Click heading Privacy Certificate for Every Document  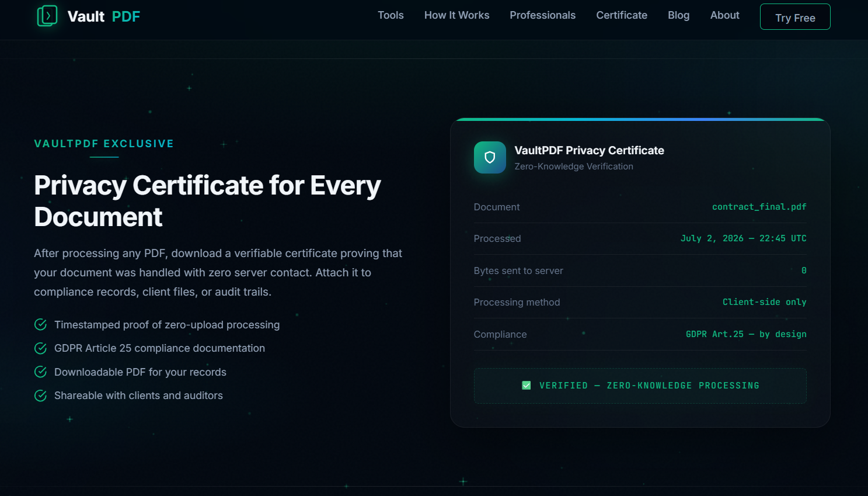click(207, 201)
